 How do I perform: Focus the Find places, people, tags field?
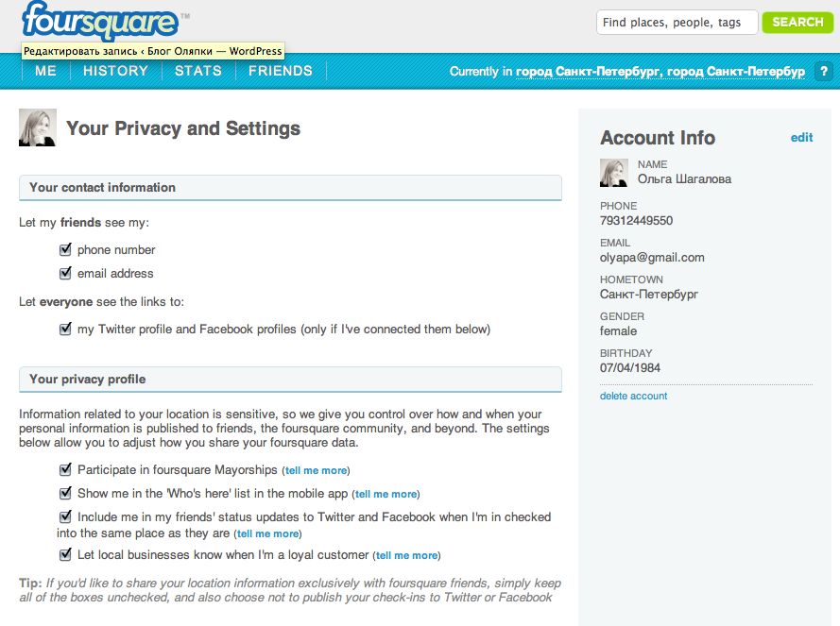click(677, 22)
